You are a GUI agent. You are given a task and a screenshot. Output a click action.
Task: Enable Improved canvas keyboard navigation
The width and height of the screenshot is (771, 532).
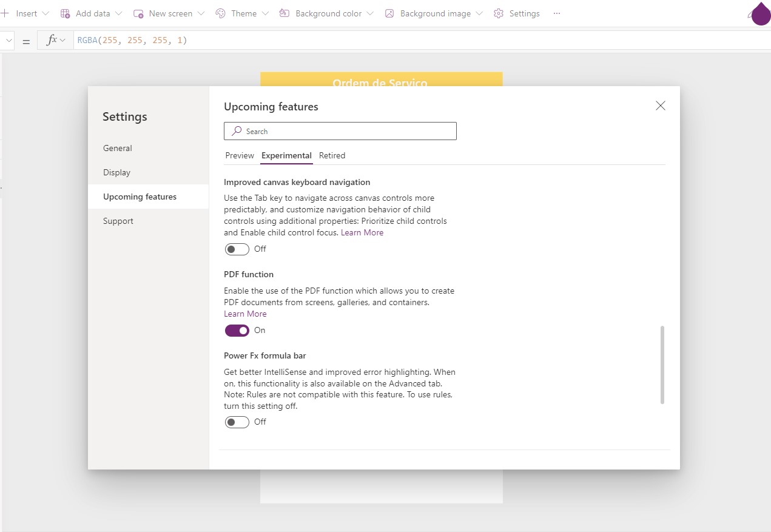[x=237, y=249]
